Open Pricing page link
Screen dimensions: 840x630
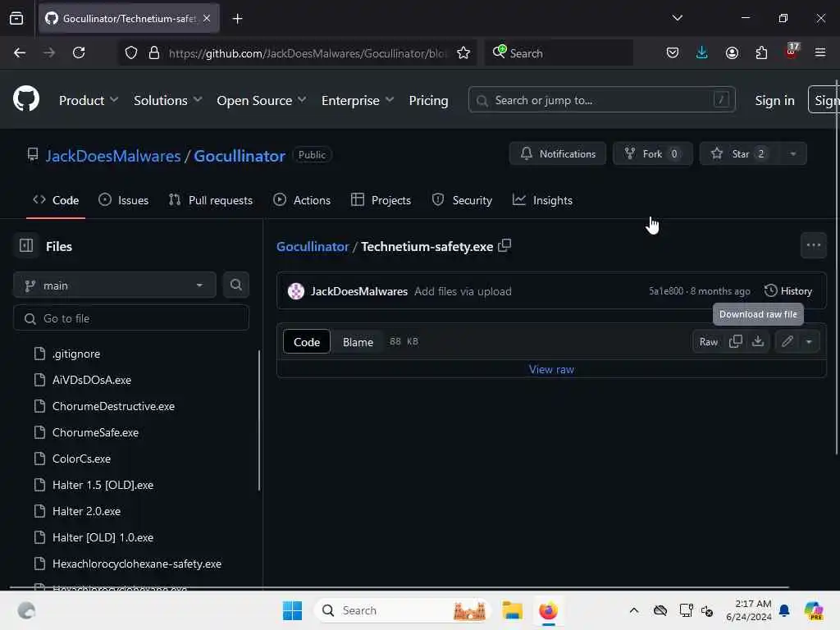428,100
